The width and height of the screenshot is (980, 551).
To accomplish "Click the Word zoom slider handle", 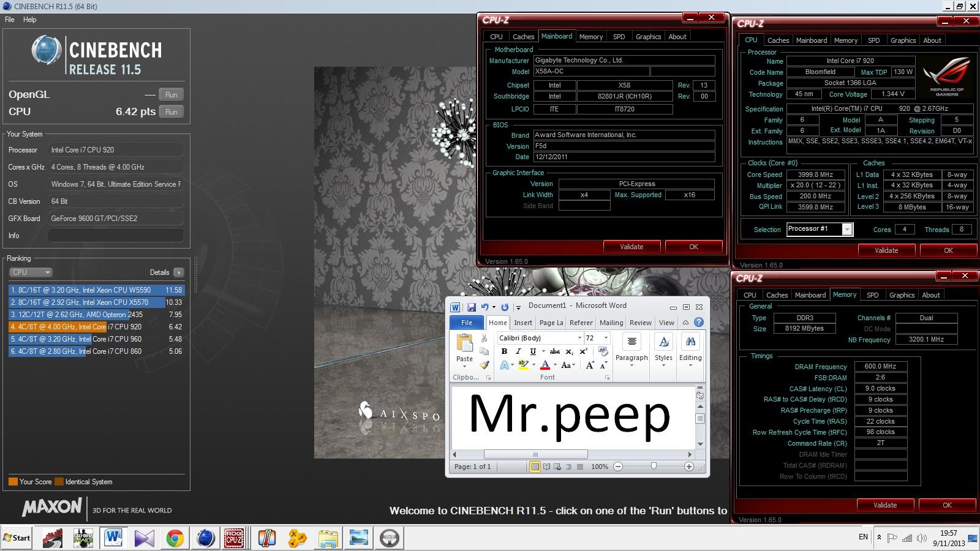I will [654, 467].
